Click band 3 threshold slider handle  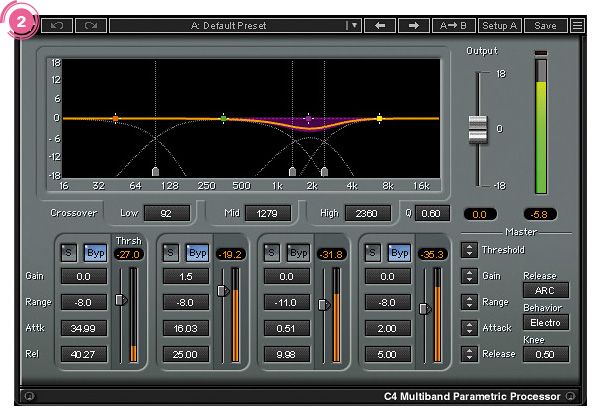click(324, 305)
